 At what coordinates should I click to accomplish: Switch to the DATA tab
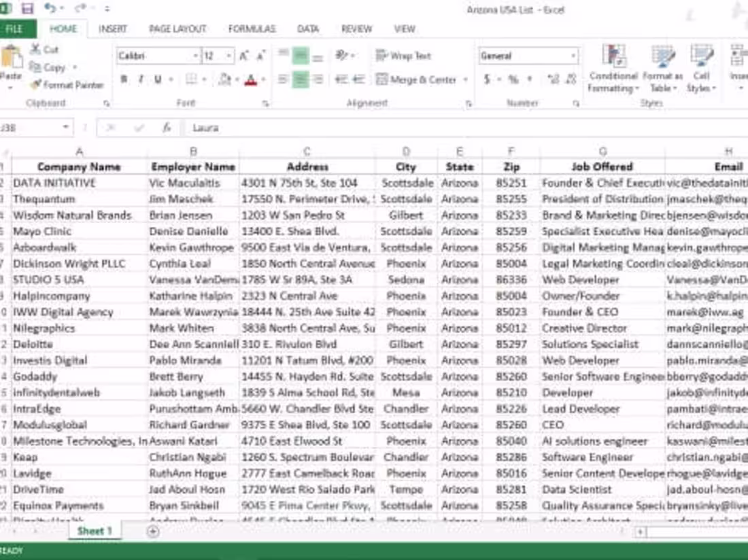point(307,29)
